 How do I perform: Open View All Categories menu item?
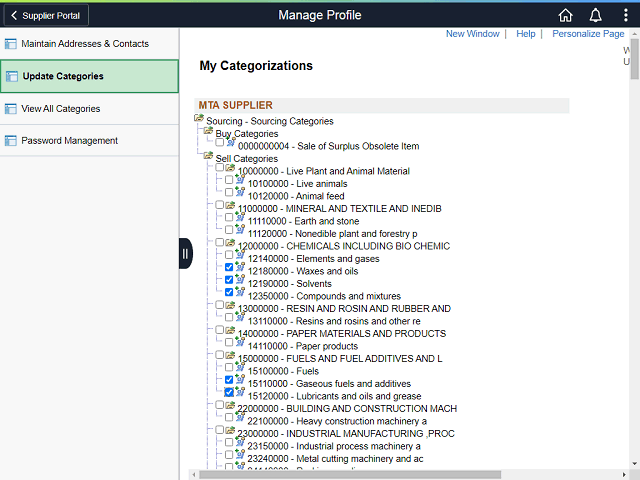(x=89, y=109)
